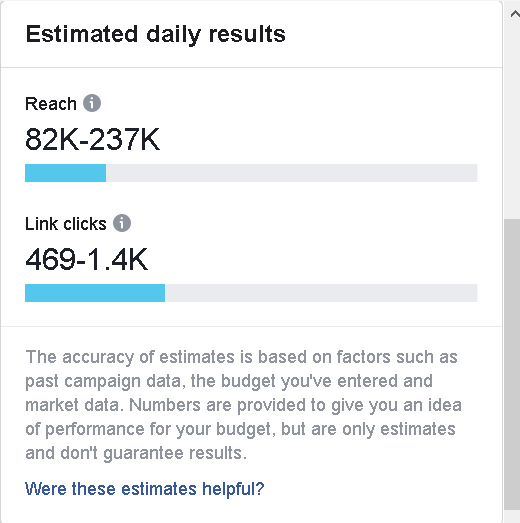Click the 'Reach' label text
520x523 pixels.
51,103
